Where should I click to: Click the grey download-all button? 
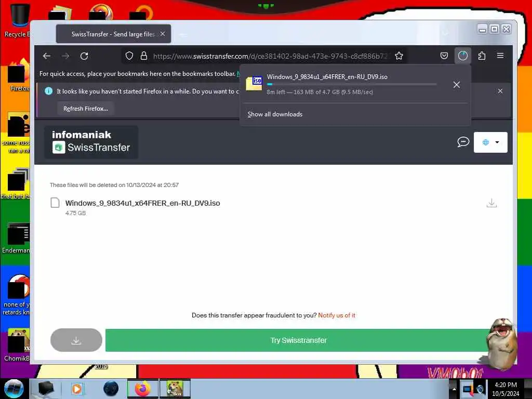point(76,340)
